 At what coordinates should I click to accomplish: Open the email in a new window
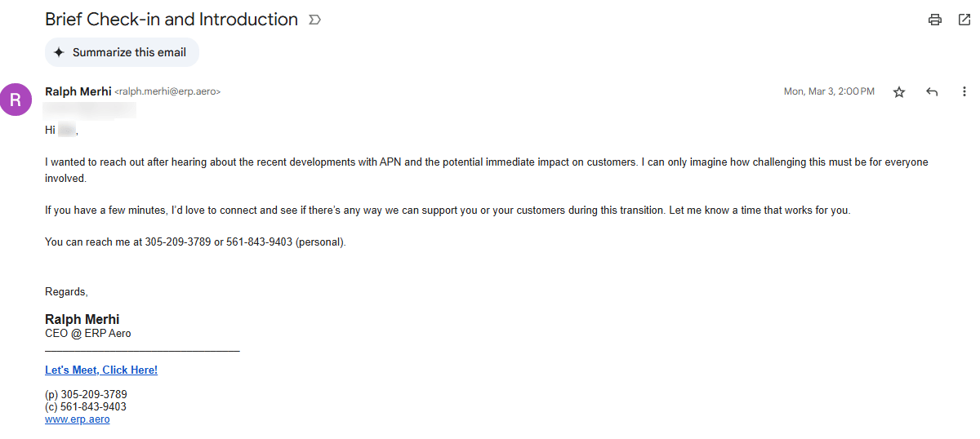coord(964,20)
